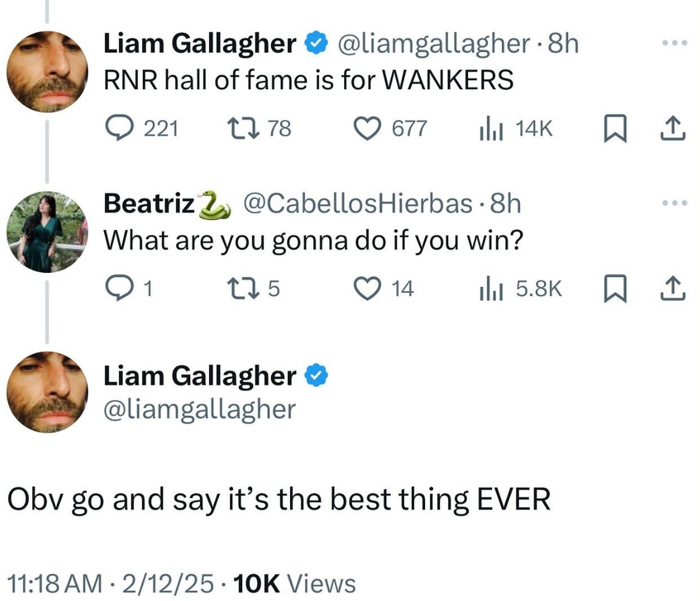Like Beatriz's tweet

[x=367, y=289]
